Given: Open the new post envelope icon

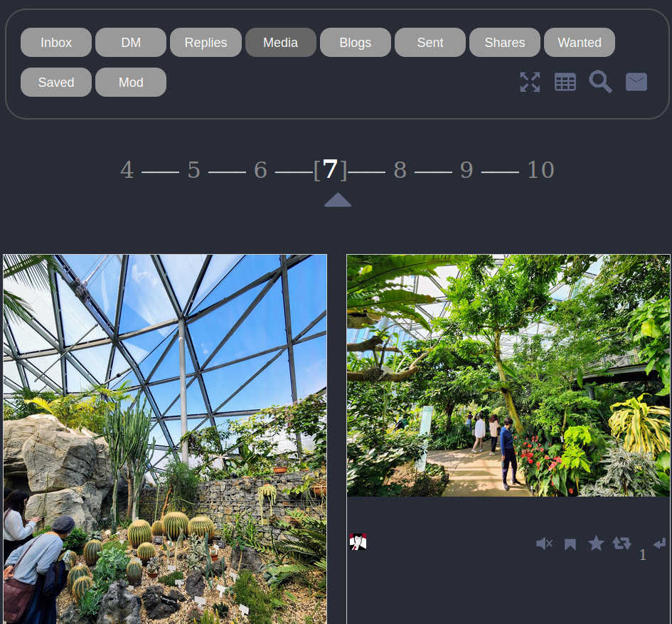Looking at the screenshot, I should click(636, 82).
